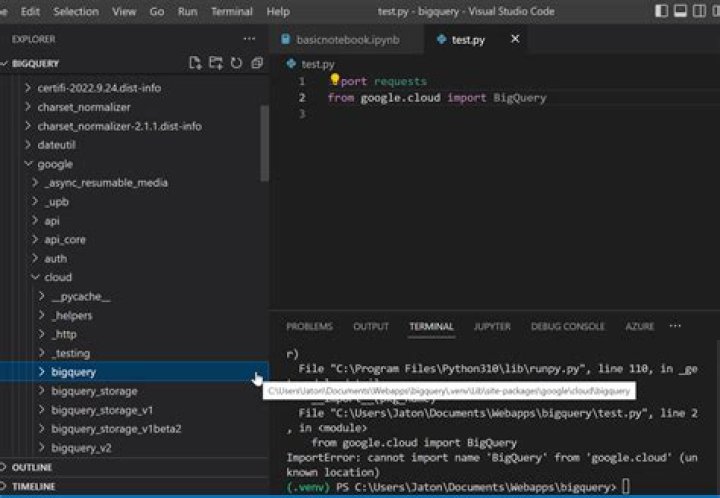Expand the OUTLINE section
720x498 pixels.
134,467
